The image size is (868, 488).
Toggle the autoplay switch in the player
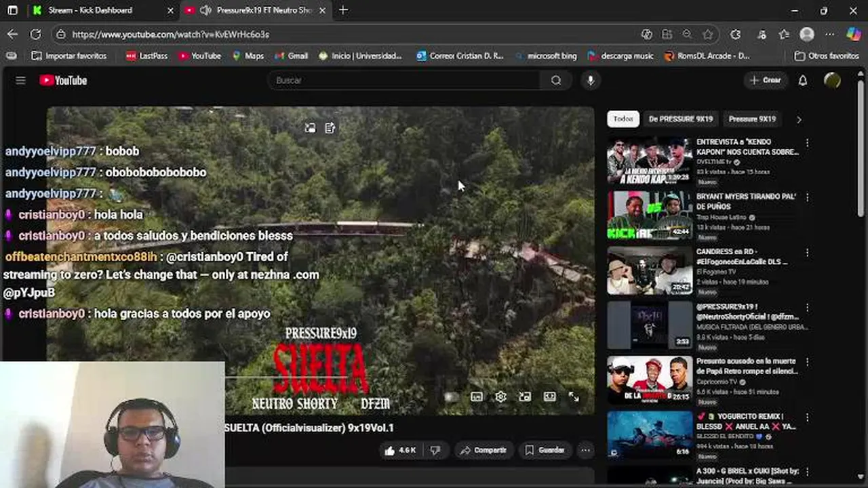[451, 397]
